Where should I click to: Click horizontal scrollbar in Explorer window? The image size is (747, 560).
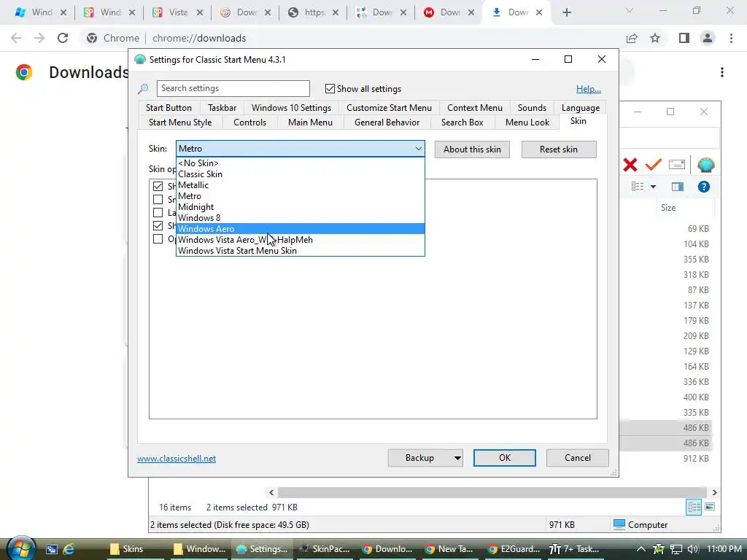click(492, 492)
